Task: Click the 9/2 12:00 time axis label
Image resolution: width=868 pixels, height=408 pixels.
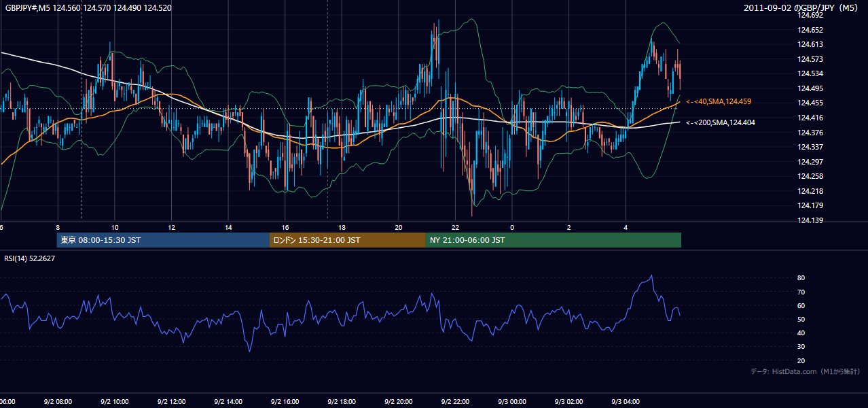Action: coord(171,402)
